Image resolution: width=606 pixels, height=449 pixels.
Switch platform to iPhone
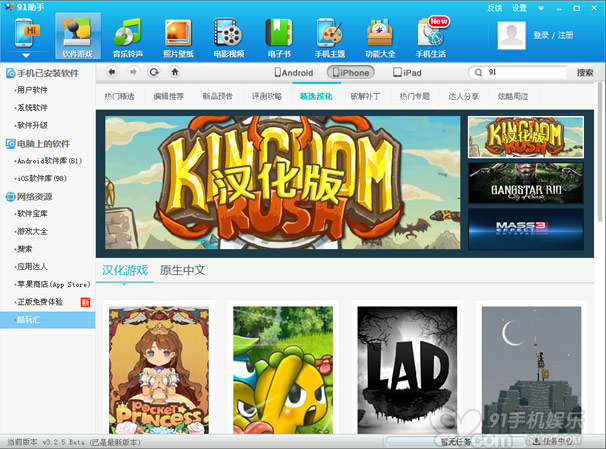pos(351,72)
